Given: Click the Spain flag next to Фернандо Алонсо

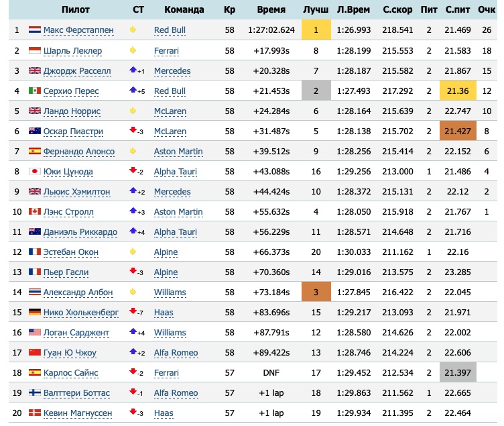Looking at the screenshot, I should tap(35, 151).
